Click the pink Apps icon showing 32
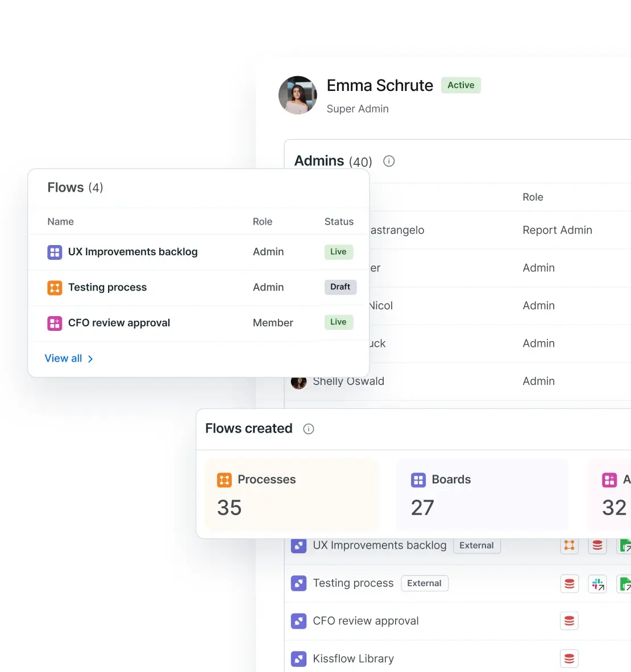 pyautogui.click(x=610, y=480)
